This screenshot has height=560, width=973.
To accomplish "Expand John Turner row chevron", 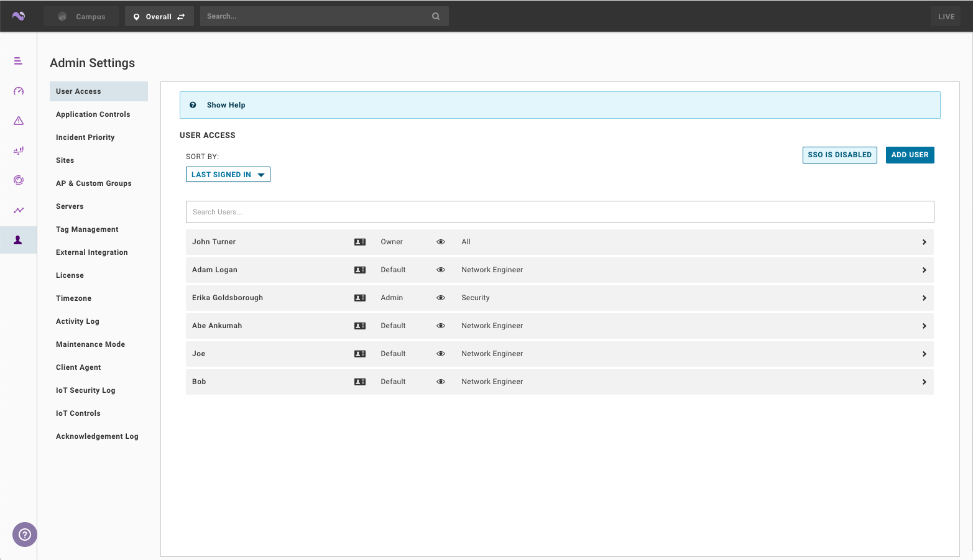I will point(925,242).
